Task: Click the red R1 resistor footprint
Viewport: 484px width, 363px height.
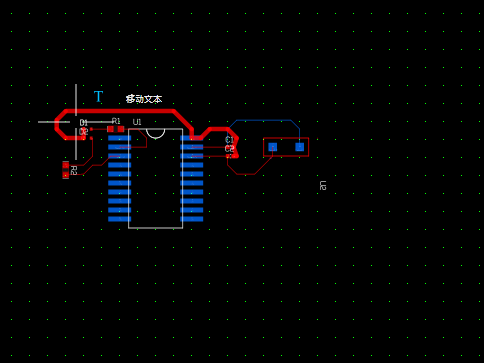Action: pyautogui.click(x=116, y=129)
